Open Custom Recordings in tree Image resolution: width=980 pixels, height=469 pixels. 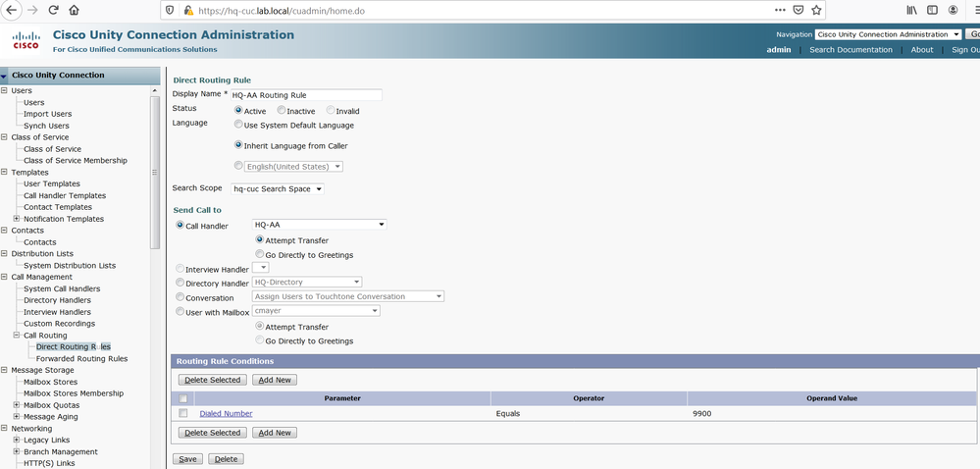tap(60, 324)
